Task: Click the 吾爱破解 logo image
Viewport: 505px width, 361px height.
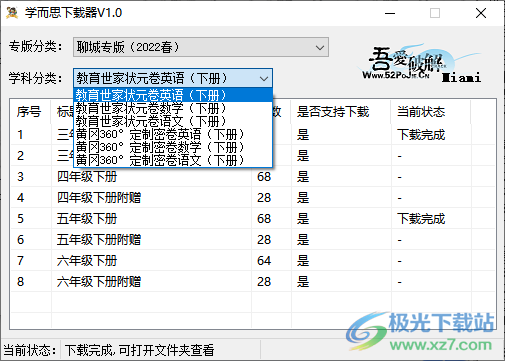Action: tap(422, 63)
